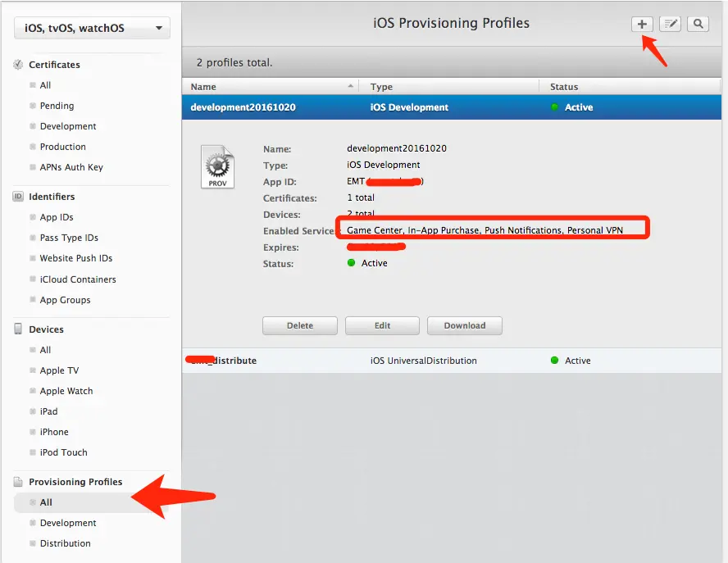Viewport: 728px width, 563px height.
Task: Click the edit pencil icon in header
Action: 670,24
